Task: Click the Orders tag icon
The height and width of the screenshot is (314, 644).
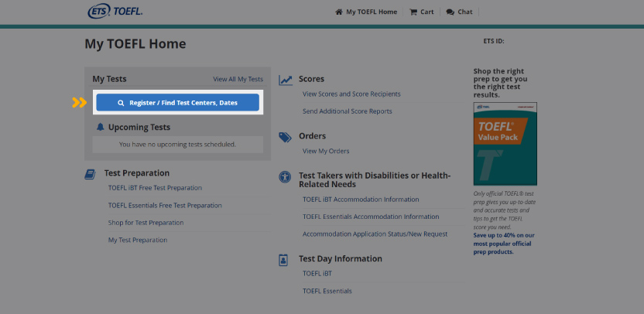Action: (x=285, y=137)
